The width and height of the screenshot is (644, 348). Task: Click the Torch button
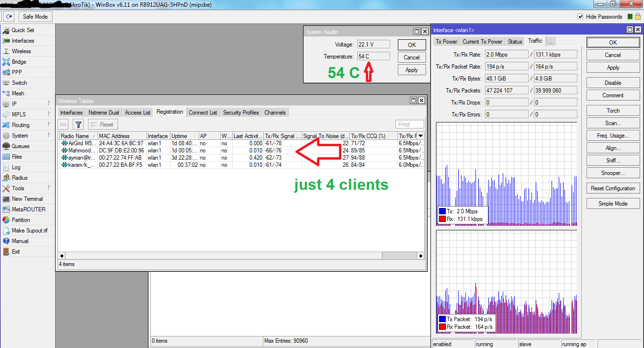(613, 111)
